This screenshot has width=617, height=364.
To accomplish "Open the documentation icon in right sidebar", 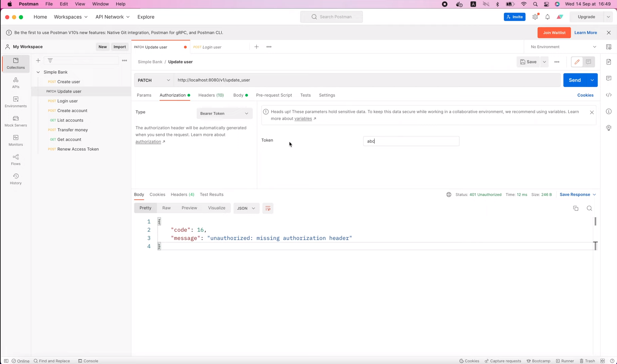I will (x=609, y=62).
